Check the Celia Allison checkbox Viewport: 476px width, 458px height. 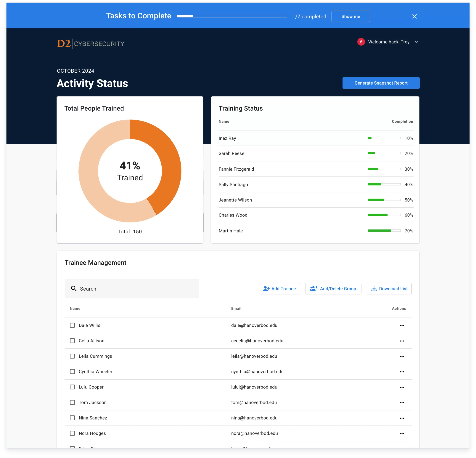click(x=72, y=341)
